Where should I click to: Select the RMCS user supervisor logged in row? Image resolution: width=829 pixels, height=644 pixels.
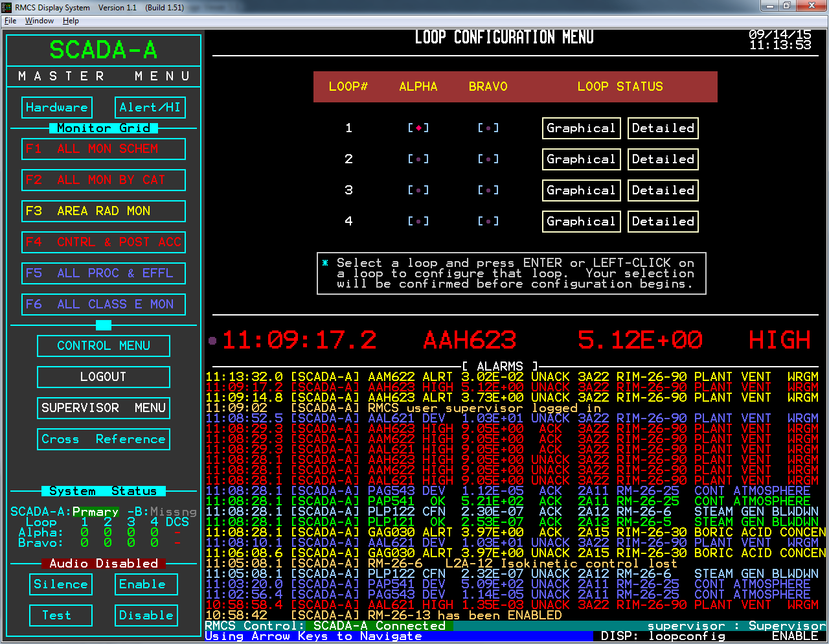(x=403, y=408)
